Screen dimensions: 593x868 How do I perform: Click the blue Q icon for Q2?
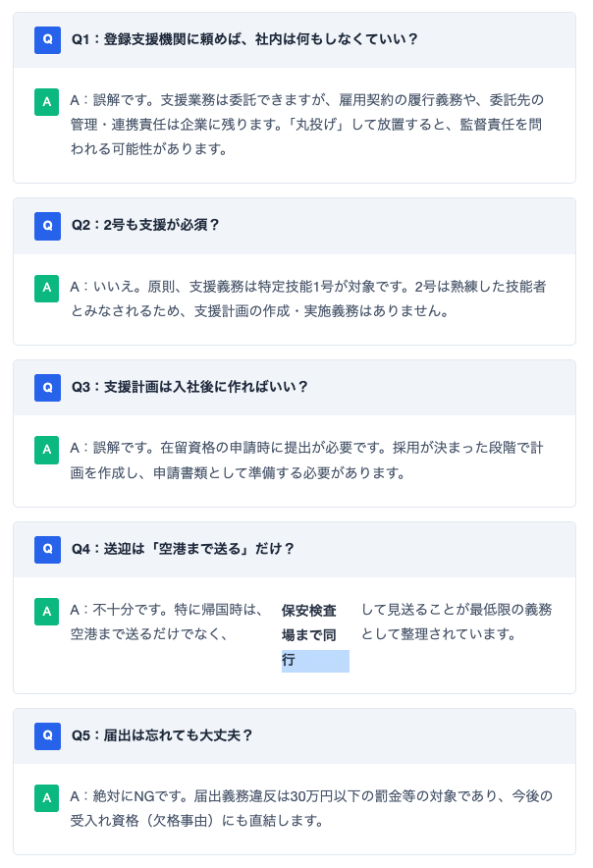(47, 226)
